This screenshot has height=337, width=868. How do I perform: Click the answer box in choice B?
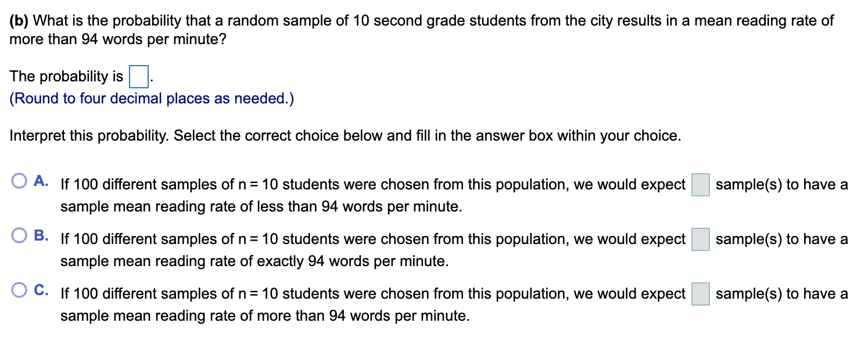(x=700, y=239)
